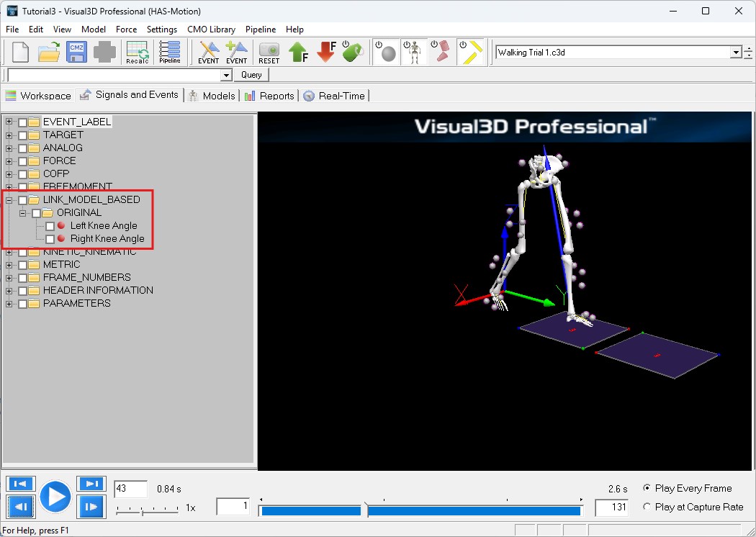Save the workspace with CMZ disk icon
The image size is (756, 537).
point(76,52)
